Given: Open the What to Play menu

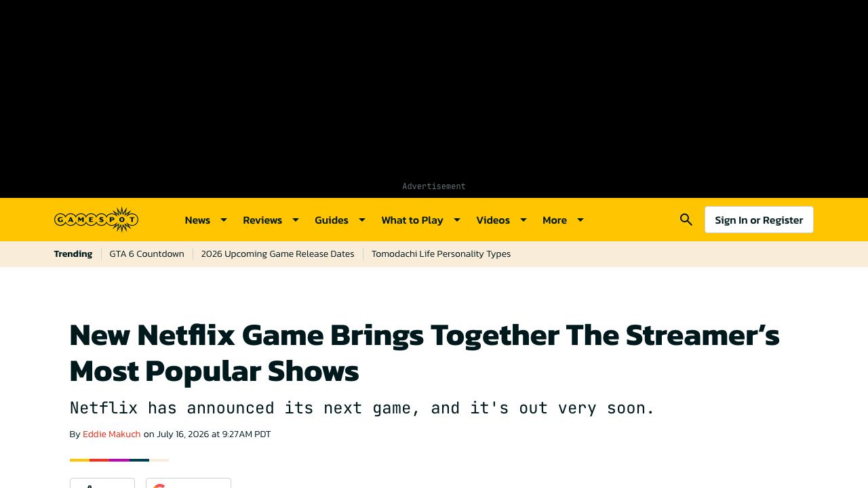Looking at the screenshot, I should pyautogui.click(x=412, y=220).
